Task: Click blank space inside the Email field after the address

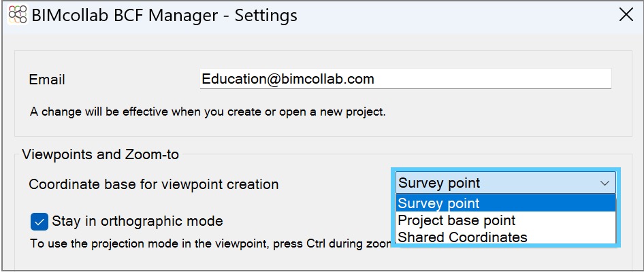Action: 493,78
